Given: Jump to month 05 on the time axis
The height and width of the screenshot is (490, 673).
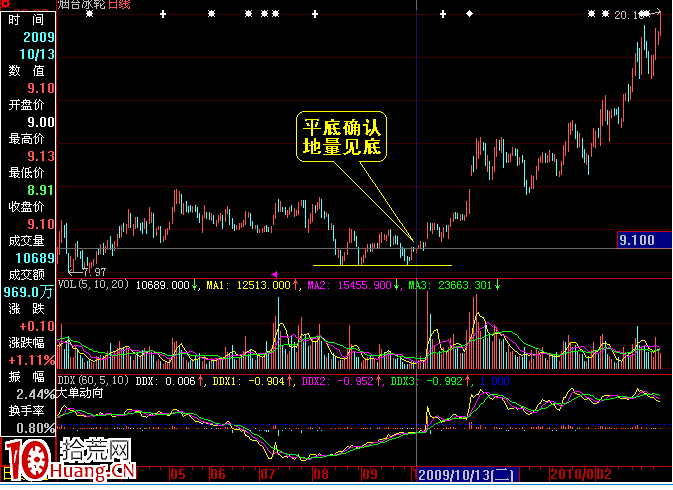Looking at the screenshot, I should [x=178, y=474].
